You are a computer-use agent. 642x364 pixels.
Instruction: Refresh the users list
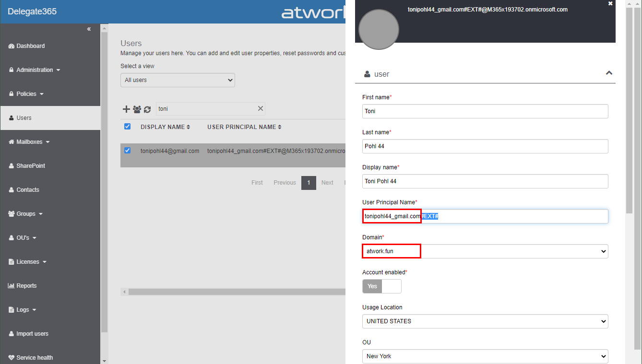[x=147, y=109]
